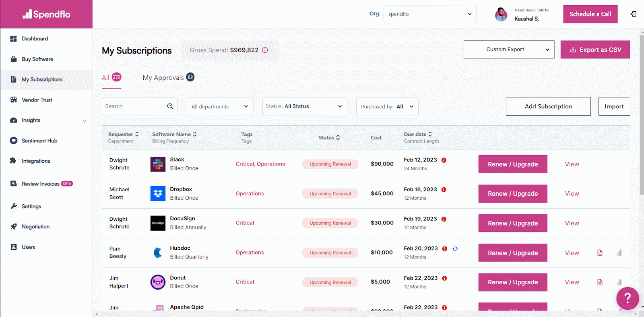644x317 pixels.
Task: Switch to the All tab
Action: coord(111,77)
